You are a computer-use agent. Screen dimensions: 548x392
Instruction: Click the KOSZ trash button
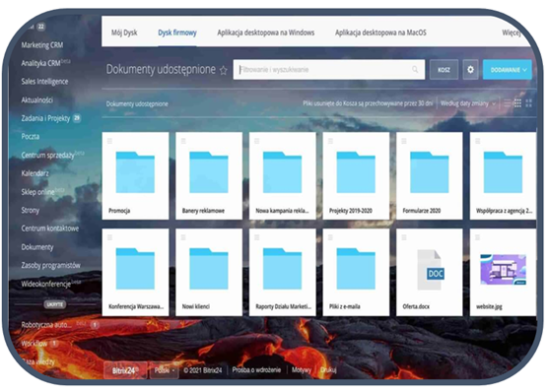pos(444,70)
